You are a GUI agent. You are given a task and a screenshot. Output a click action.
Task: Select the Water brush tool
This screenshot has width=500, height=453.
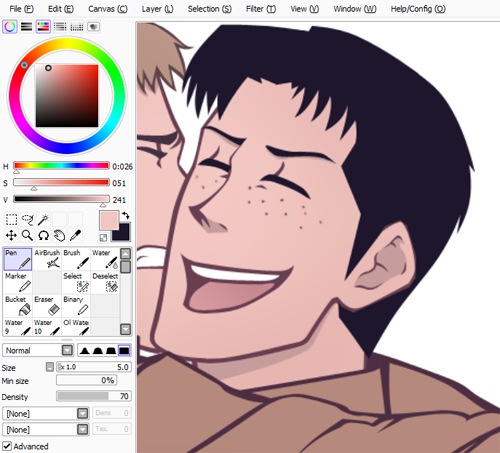coord(105,259)
